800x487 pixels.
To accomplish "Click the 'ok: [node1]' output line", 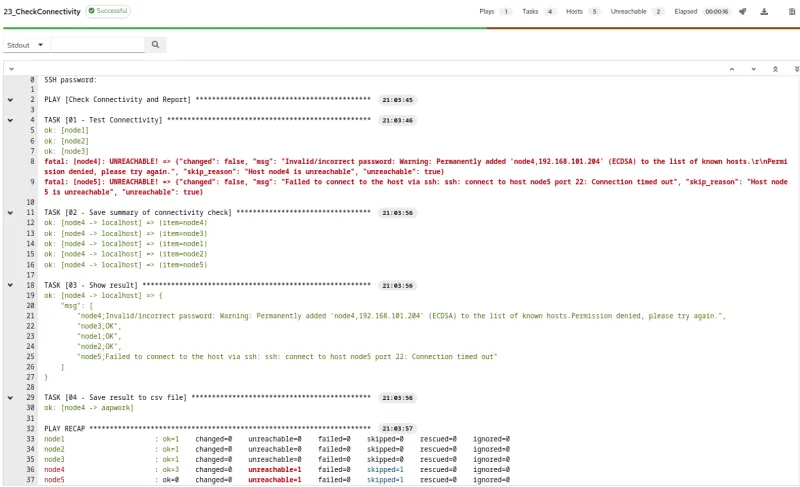I will [66, 131].
